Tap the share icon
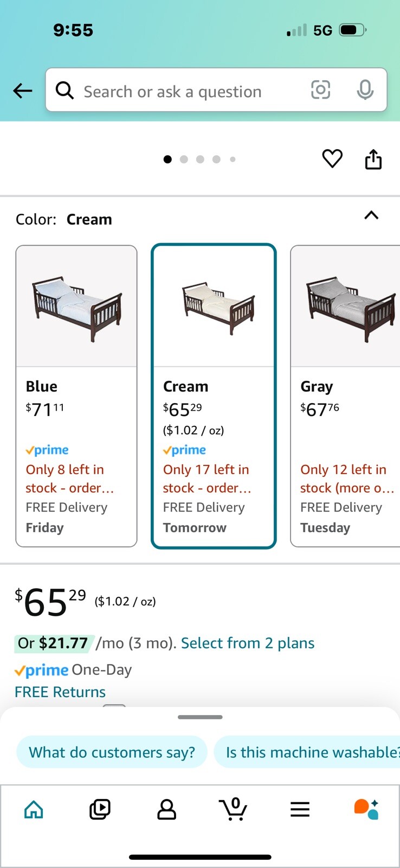Screen dimensions: 400x868 click(373, 159)
